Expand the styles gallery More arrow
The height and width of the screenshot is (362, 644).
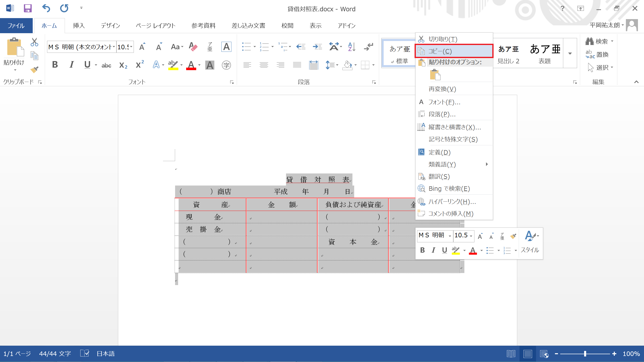(570, 53)
